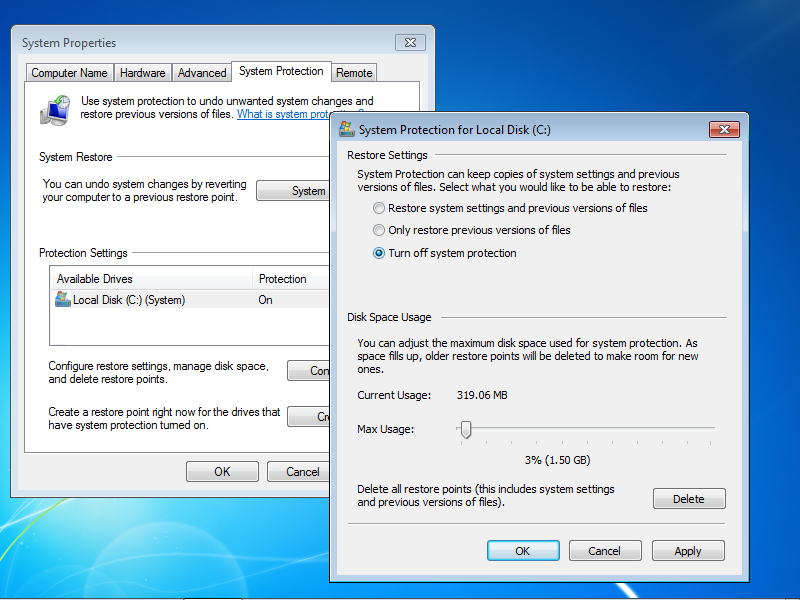Click the Available Drives column header
Image resolution: width=800 pixels, height=600 pixels.
152,279
